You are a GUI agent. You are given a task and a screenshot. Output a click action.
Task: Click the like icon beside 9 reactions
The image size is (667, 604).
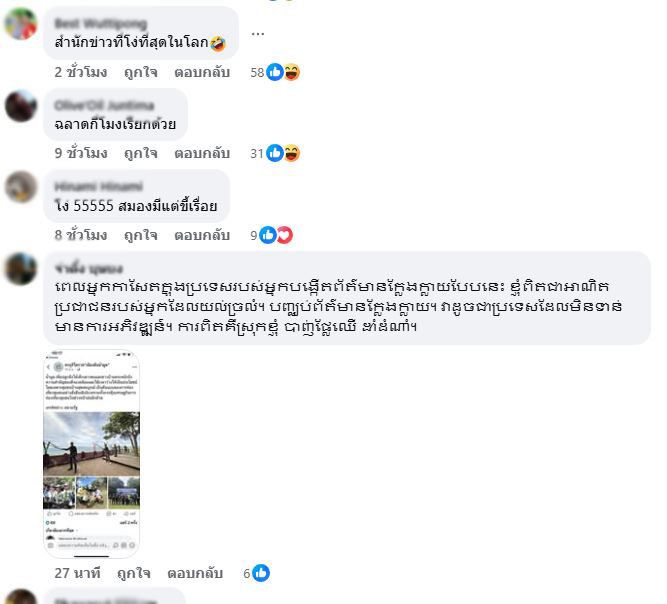pos(268,235)
